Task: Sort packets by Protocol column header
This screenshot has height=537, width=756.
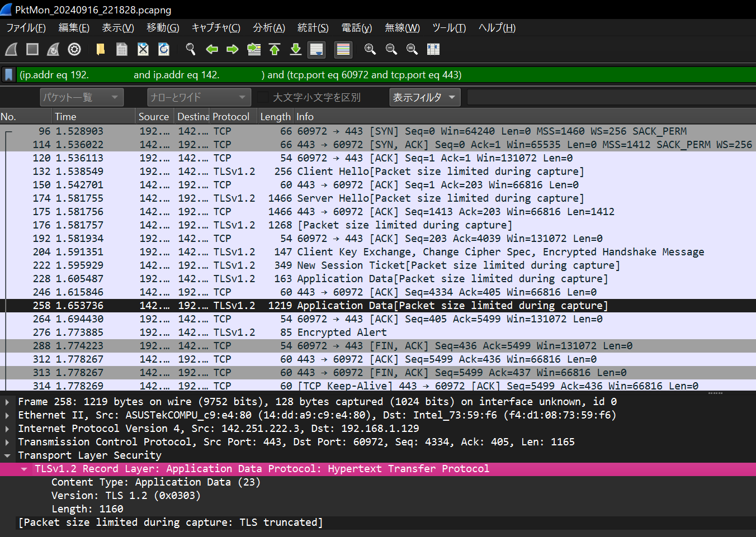Action: (x=234, y=117)
